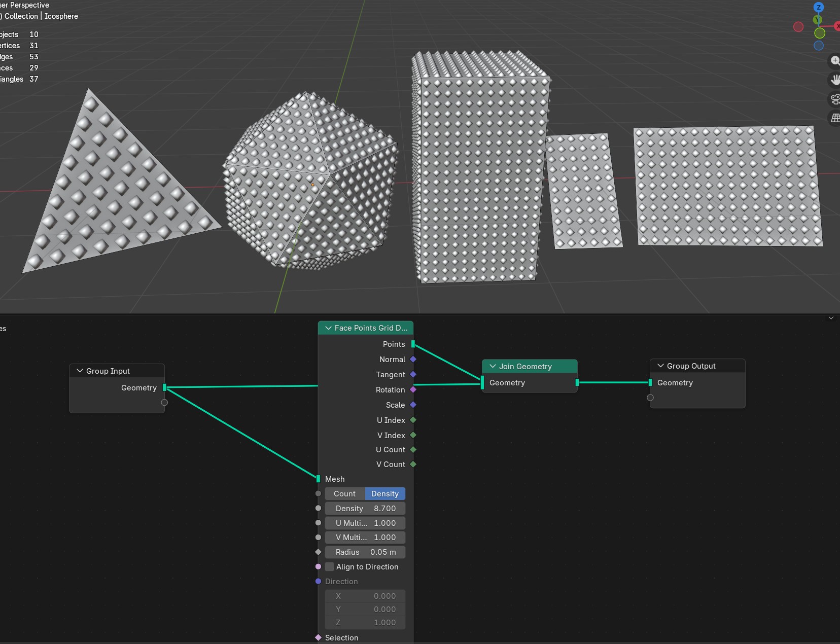Click the blue Z axis gizmo ball
The image size is (840, 644).
pos(818,7)
